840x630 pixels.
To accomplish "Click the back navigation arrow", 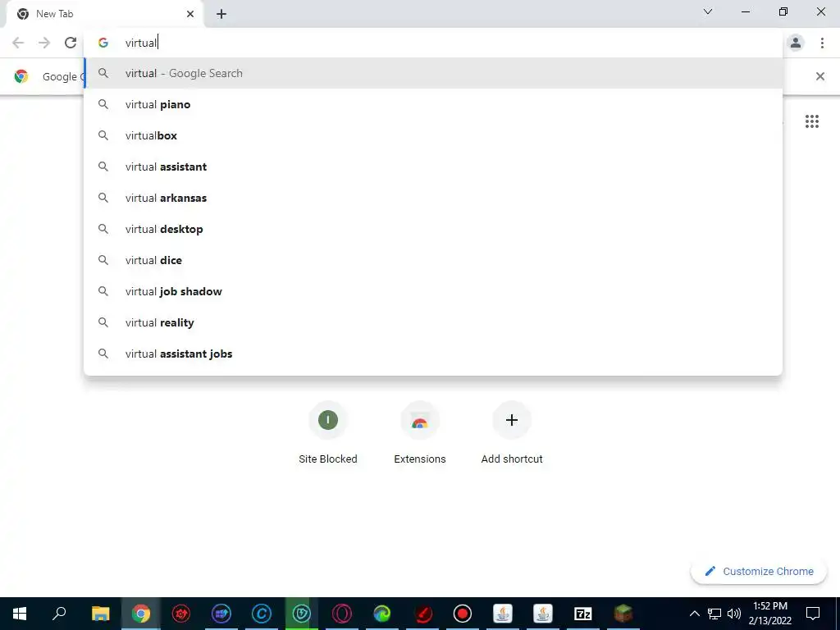I will point(18,43).
